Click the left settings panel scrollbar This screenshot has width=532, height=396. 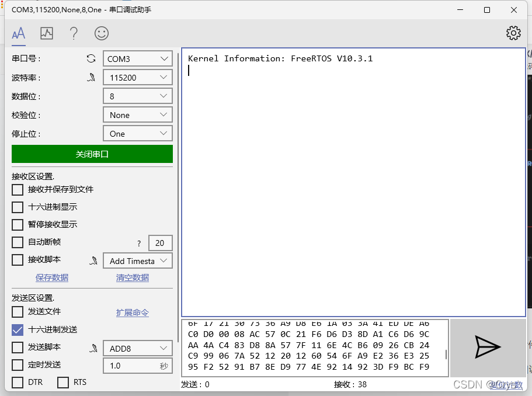point(178,197)
